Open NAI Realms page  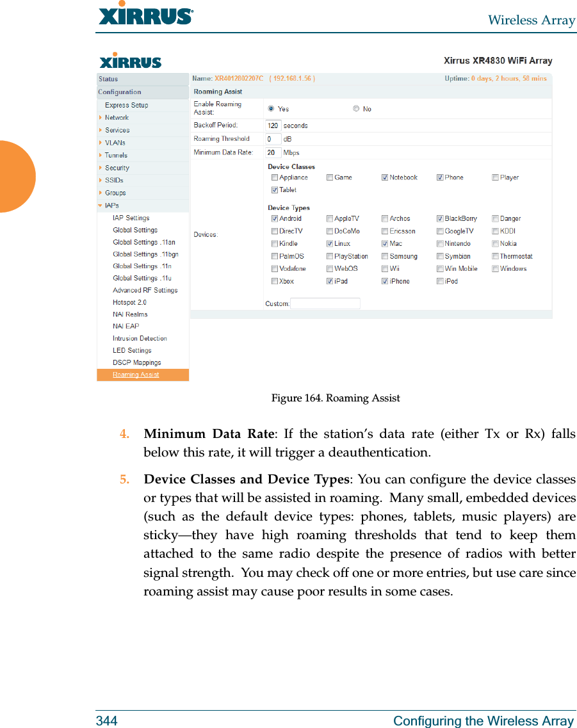[x=130, y=314]
